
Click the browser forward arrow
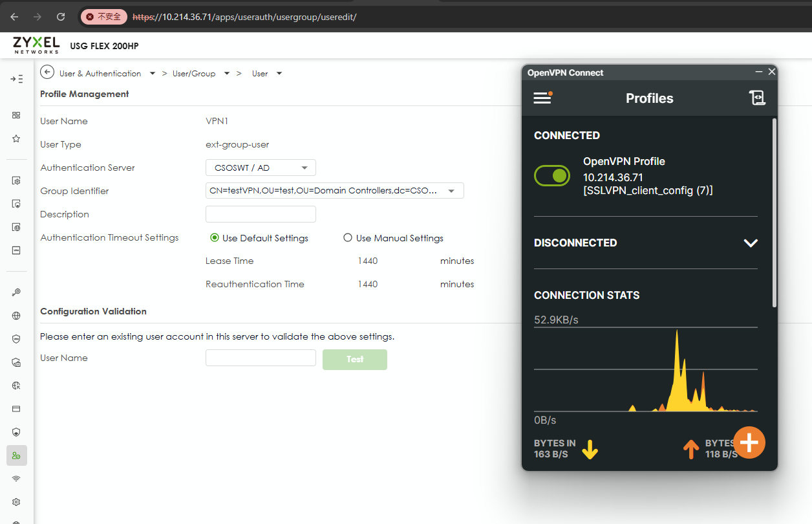37,17
